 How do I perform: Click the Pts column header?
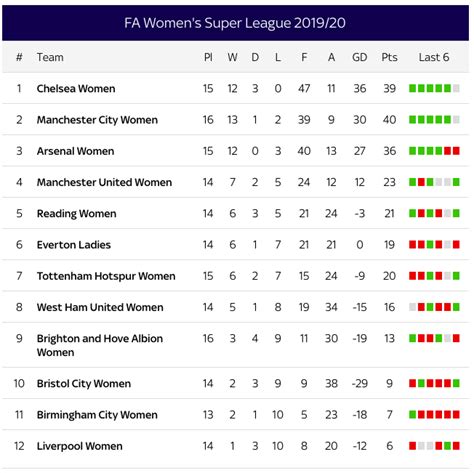tap(389, 57)
